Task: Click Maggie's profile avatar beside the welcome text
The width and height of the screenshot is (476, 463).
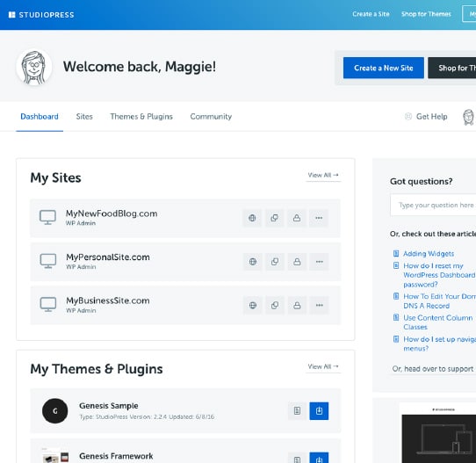Action: point(34,67)
